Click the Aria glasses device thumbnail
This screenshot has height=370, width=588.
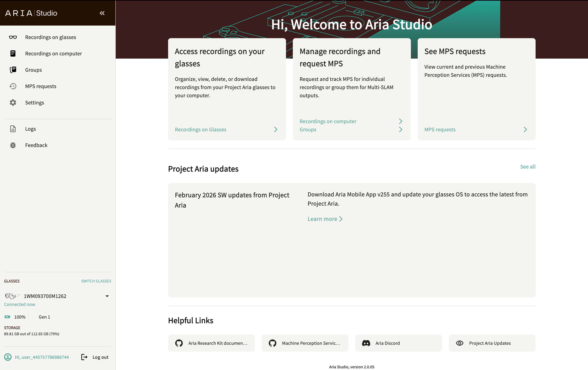coord(12,296)
